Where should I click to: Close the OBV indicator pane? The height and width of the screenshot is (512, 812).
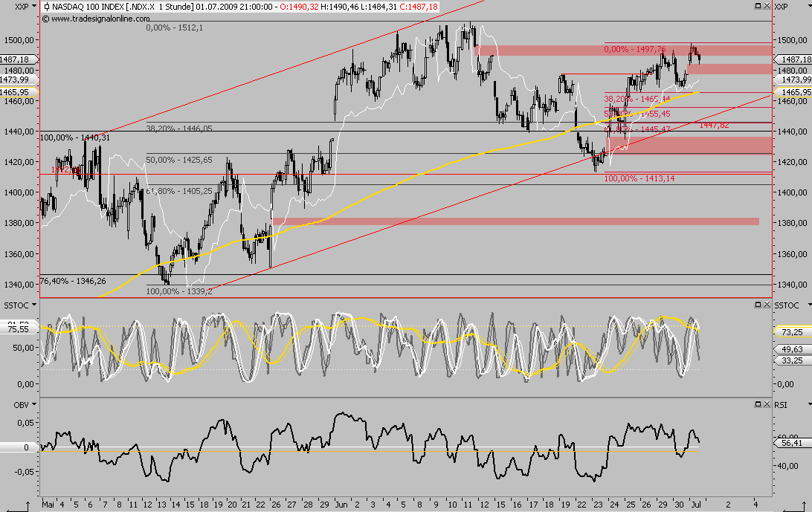(767, 404)
